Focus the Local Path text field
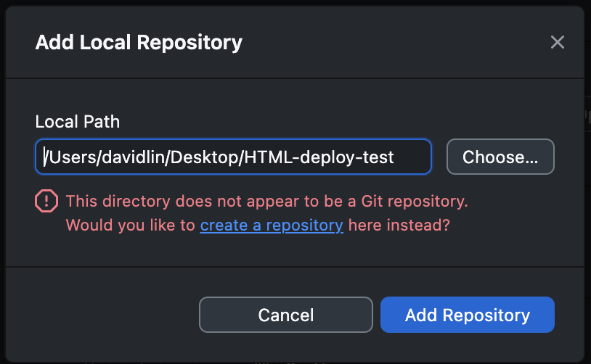 coord(233,157)
